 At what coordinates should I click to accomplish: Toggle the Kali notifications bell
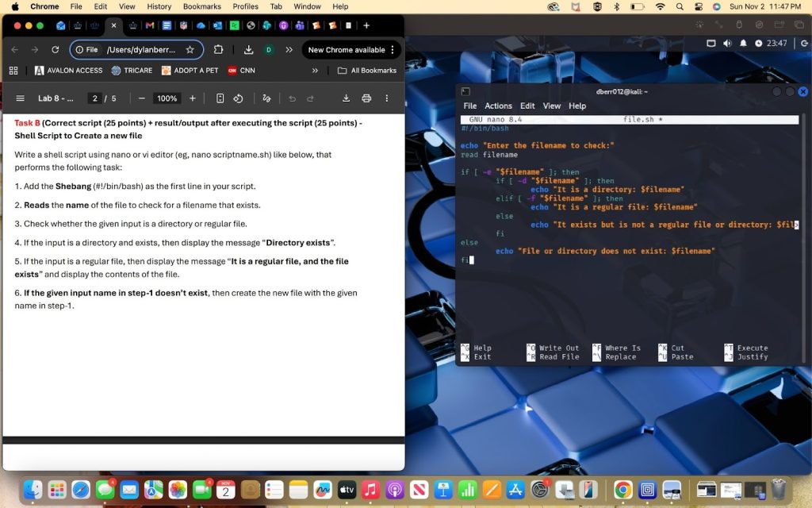click(744, 43)
